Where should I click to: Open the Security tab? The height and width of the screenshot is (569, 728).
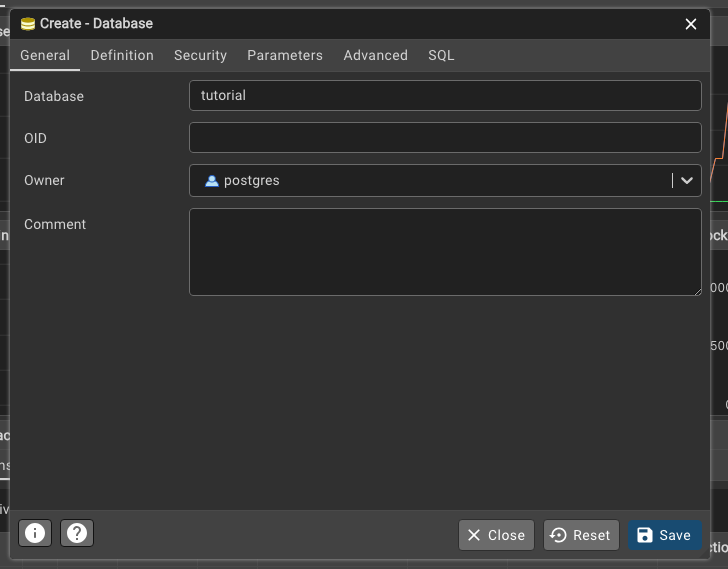pyautogui.click(x=200, y=56)
